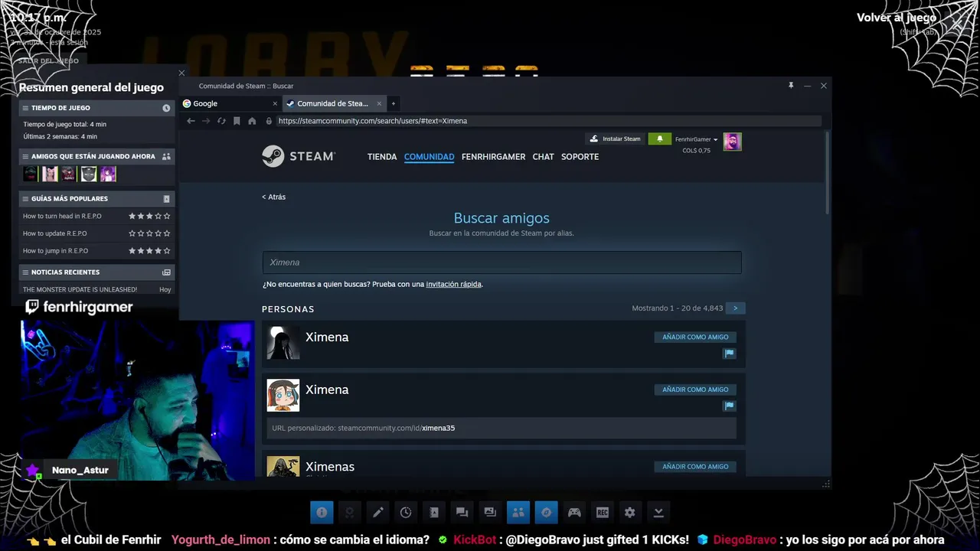
Task: Open the invitación rápida link
Action: (453, 284)
